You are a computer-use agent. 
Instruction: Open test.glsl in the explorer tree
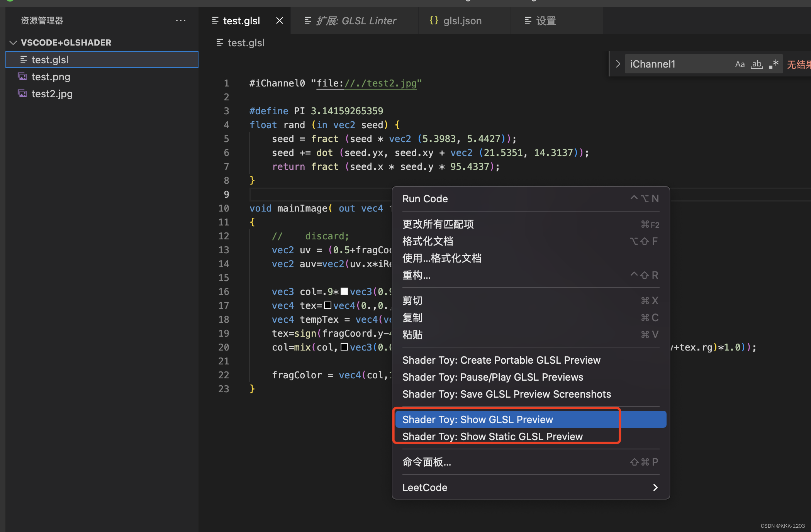tap(50, 60)
